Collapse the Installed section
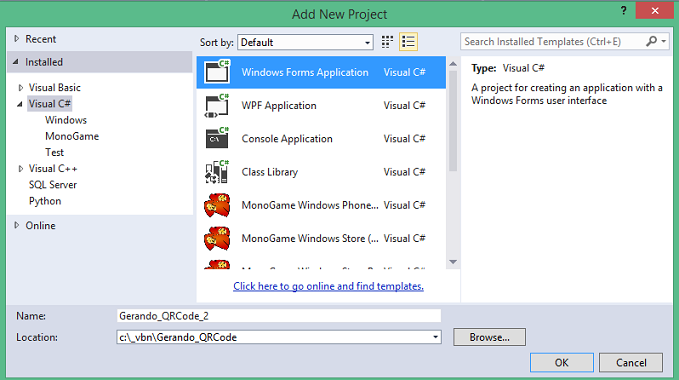 [x=16, y=62]
